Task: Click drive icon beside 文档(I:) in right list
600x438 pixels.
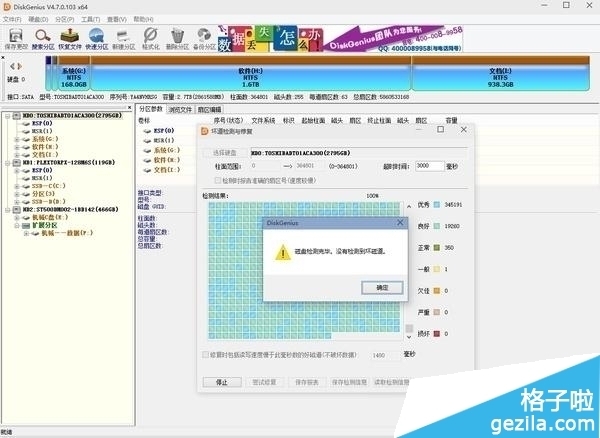Action: click(147, 170)
